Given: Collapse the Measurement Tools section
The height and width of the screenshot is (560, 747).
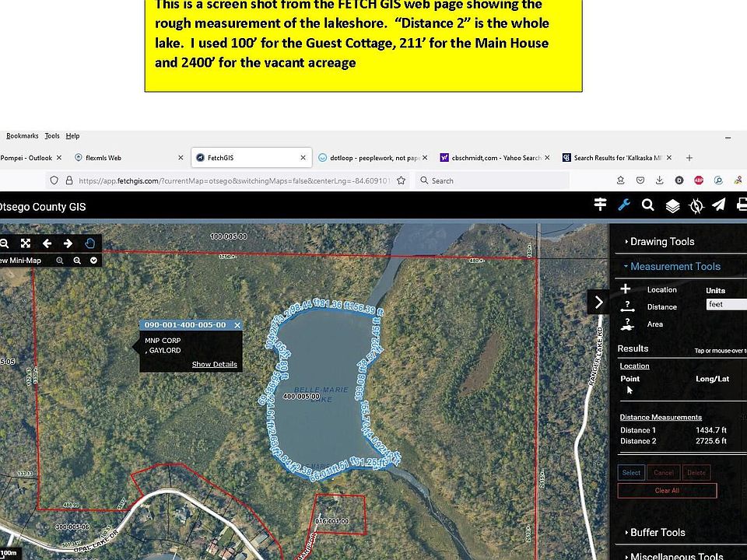Looking at the screenshot, I should click(x=675, y=267).
